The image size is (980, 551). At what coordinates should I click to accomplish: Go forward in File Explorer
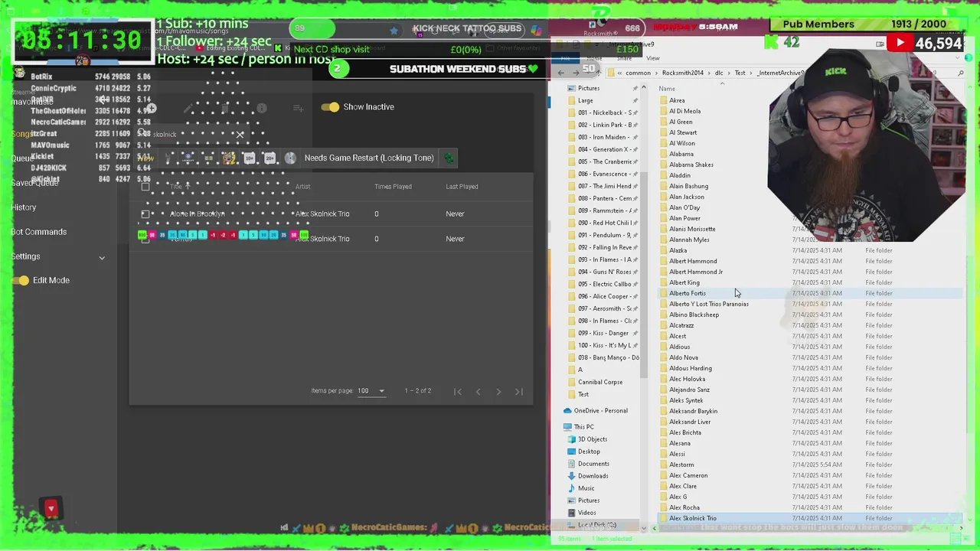576,73
